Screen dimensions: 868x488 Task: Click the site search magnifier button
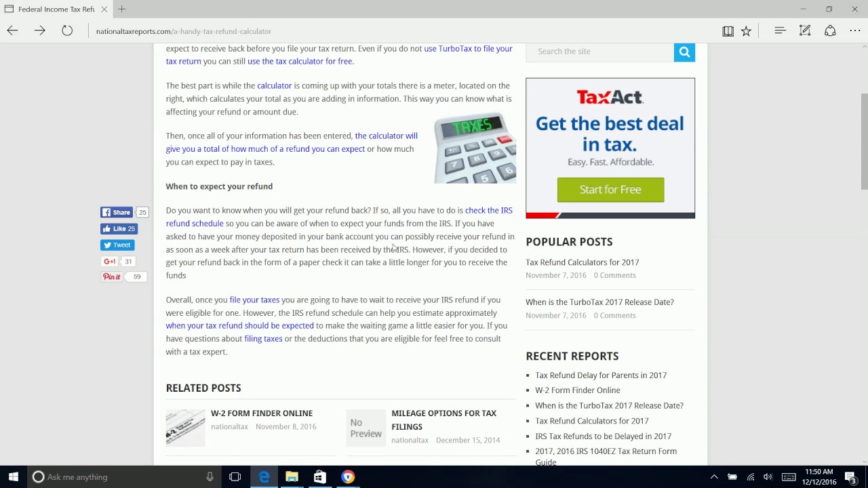click(684, 52)
